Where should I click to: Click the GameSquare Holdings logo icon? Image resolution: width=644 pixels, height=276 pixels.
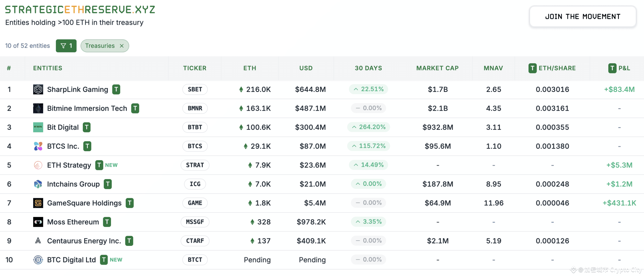point(38,203)
